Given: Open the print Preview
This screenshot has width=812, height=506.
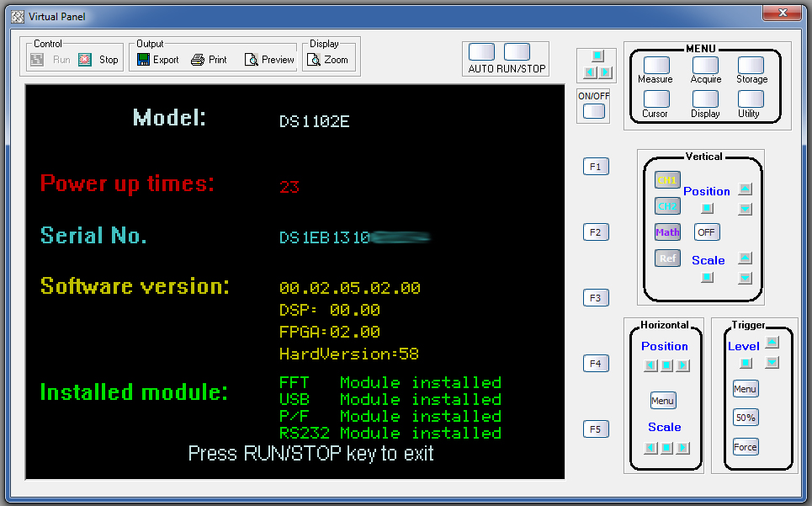Looking at the screenshot, I should [x=269, y=60].
